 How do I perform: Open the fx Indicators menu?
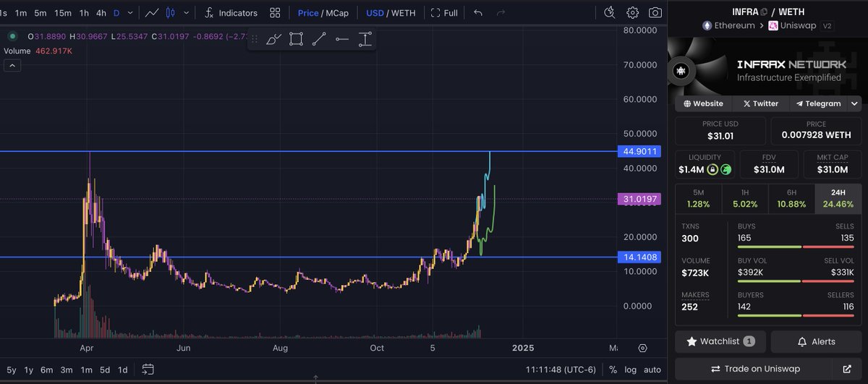click(x=231, y=13)
